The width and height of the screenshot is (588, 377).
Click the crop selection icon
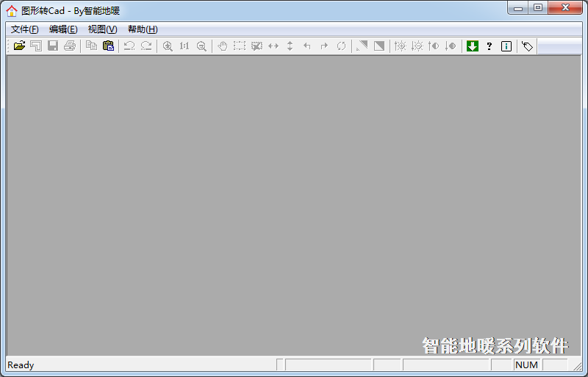click(257, 46)
